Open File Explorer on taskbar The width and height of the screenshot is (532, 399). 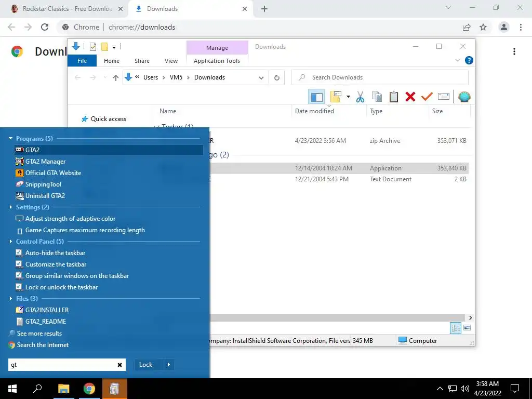click(x=63, y=389)
